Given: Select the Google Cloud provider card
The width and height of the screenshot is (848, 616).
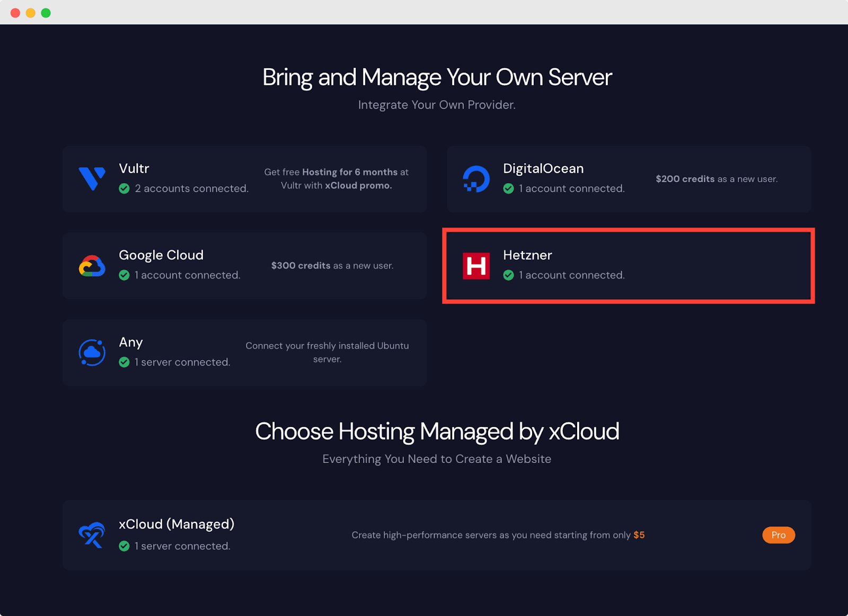Looking at the screenshot, I should coord(244,265).
